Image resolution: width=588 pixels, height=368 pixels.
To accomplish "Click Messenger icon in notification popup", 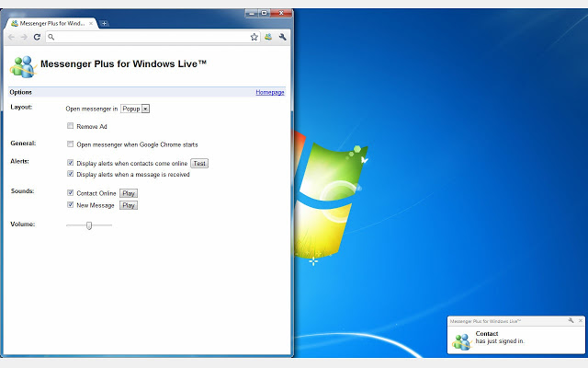I will click(461, 341).
